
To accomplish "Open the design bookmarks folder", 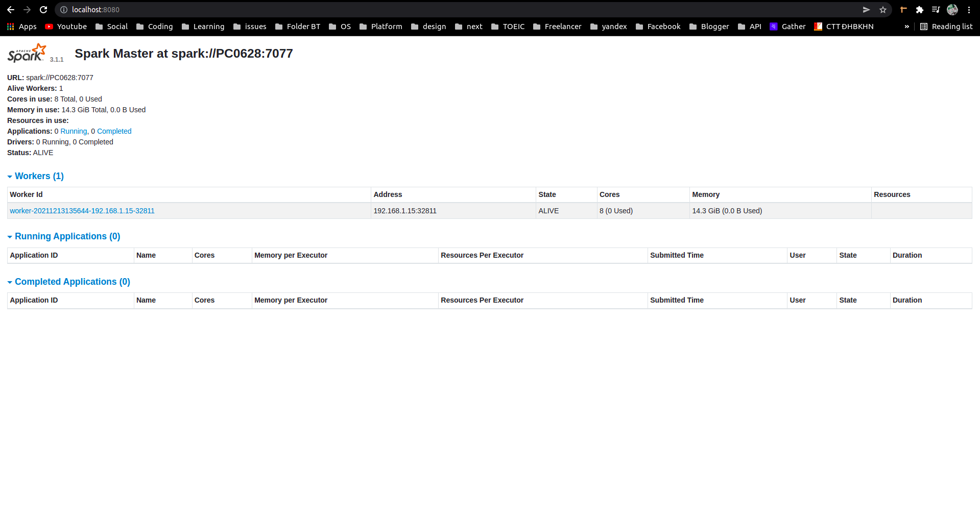I will click(x=428, y=27).
